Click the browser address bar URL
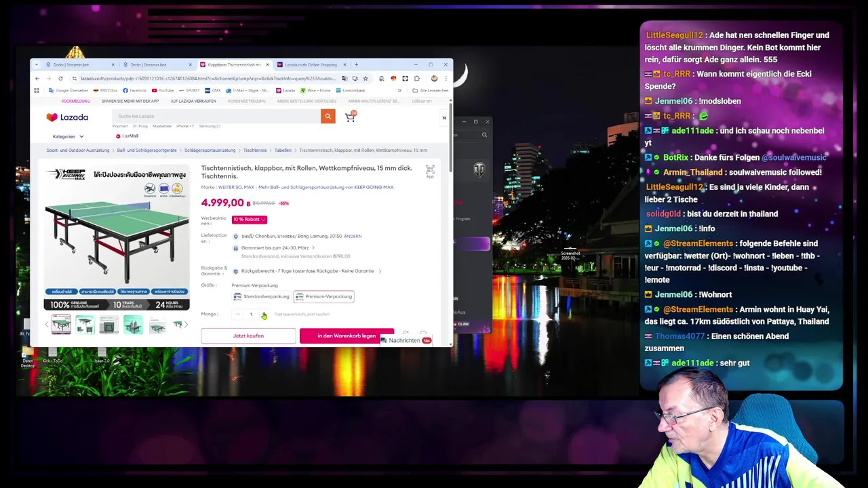 208,79
